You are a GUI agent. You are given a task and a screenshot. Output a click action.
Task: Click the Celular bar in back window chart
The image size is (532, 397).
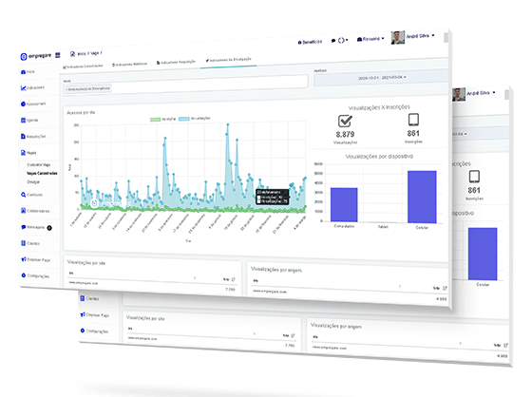(483, 254)
